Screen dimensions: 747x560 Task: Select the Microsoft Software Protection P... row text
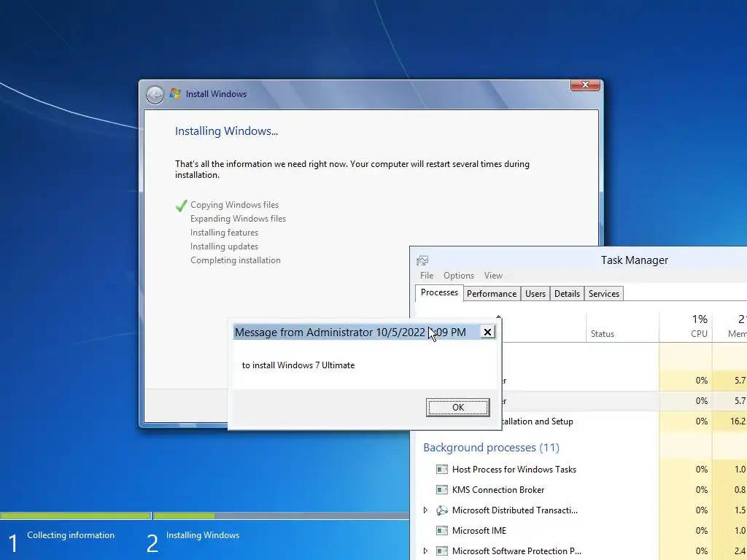[x=516, y=551]
